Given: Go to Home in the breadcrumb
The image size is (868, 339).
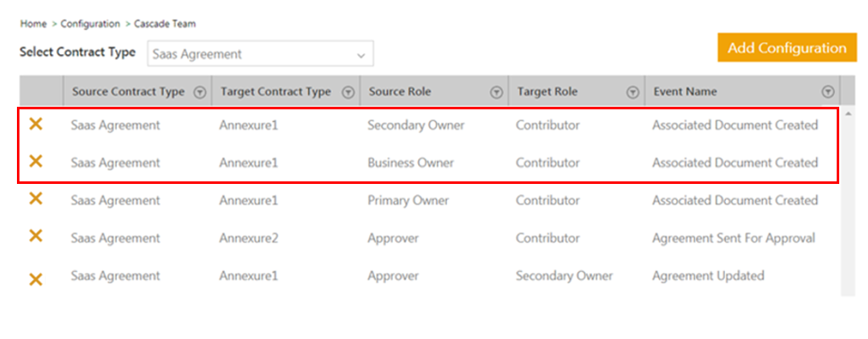Looking at the screenshot, I should (x=33, y=24).
